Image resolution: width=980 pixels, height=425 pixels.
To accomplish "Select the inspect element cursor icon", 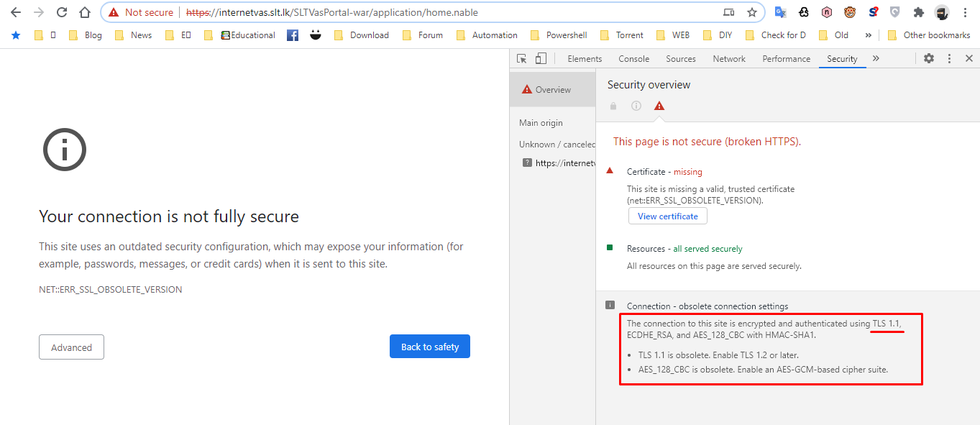I will pyautogui.click(x=522, y=59).
